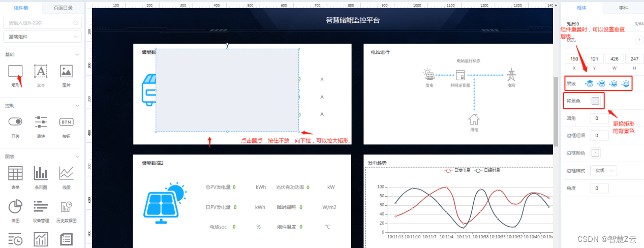Click the 总PV发电量 label
This screenshot has width=644, height=248.
(218, 188)
